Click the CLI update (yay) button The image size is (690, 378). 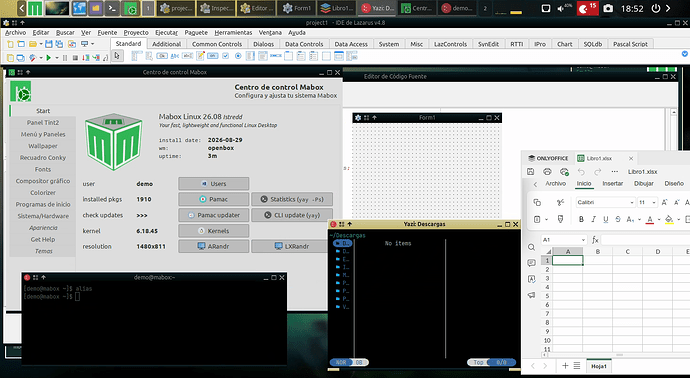click(292, 215)
